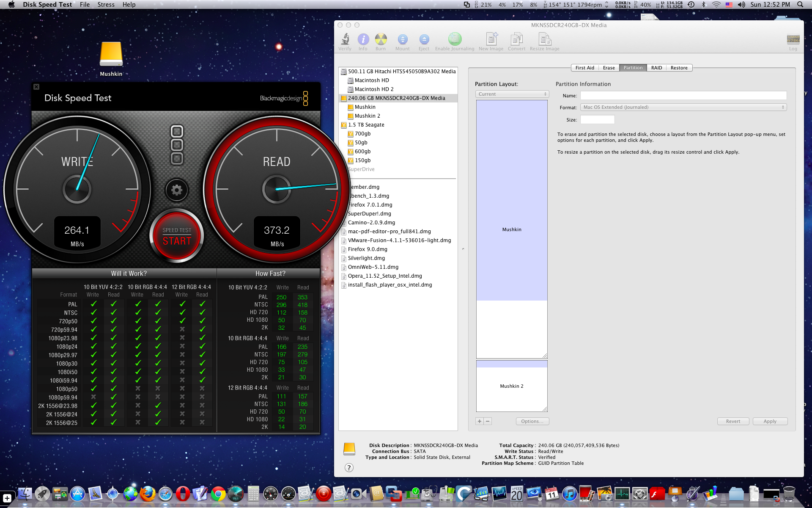Open the Stress menu in menu bar
This screenshot has height=508, width=812.
pyautogui.click(x=106, y=5)
